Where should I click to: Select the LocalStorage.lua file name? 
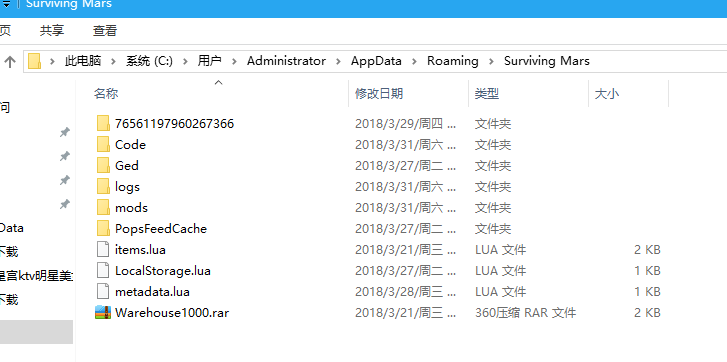click(x=163, y=271)
